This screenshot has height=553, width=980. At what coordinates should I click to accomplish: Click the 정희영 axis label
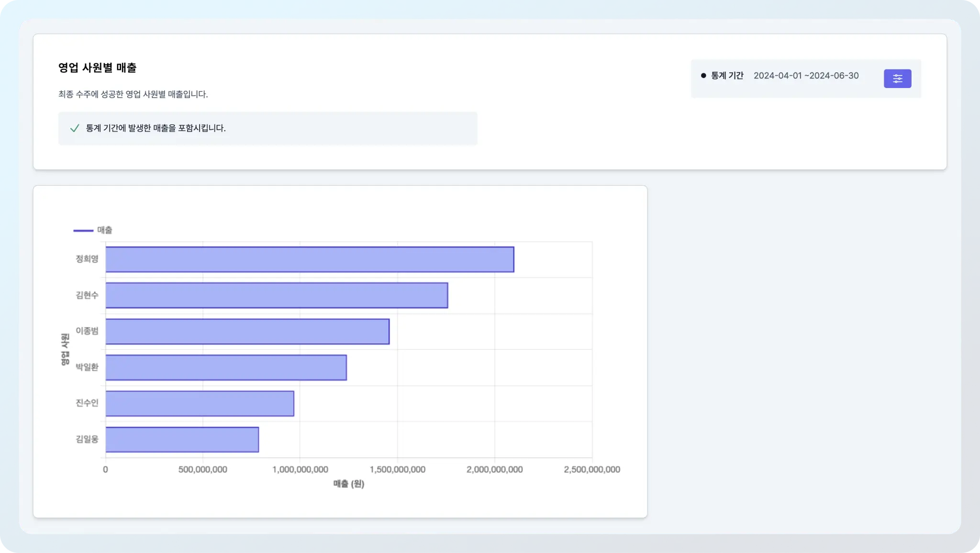(x=87, y=259)
